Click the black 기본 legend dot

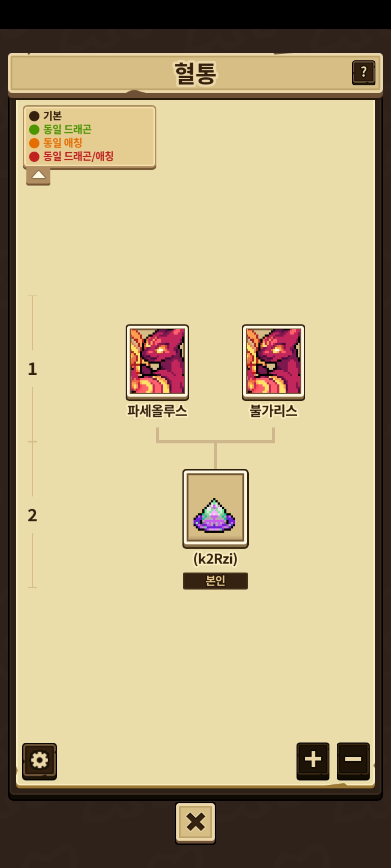(x=34, y=116)
